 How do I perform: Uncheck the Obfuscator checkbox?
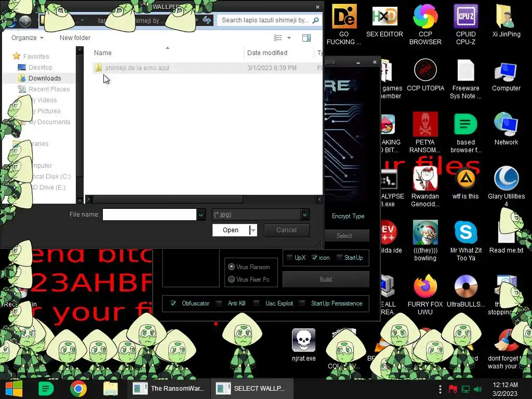point(174,303)
